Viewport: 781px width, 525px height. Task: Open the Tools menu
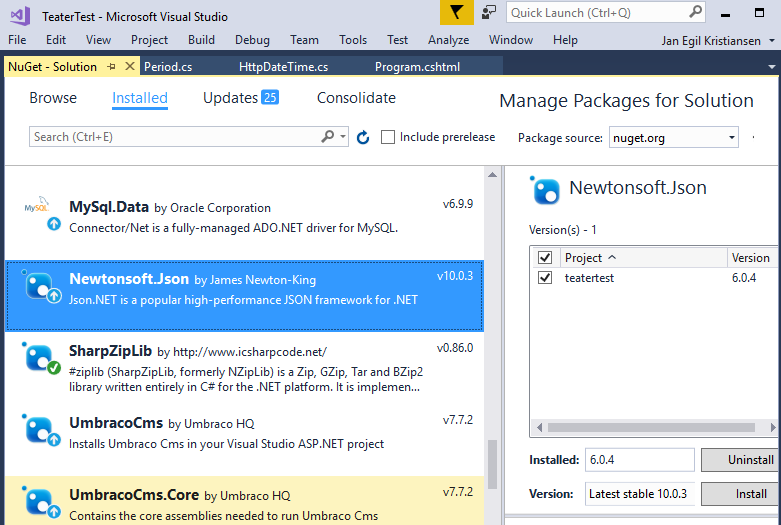click(x=353, y=40)
